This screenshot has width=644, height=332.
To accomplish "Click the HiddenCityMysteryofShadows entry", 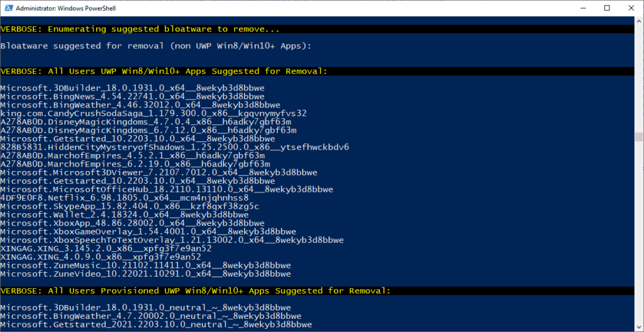I will [x=175, y=147].
